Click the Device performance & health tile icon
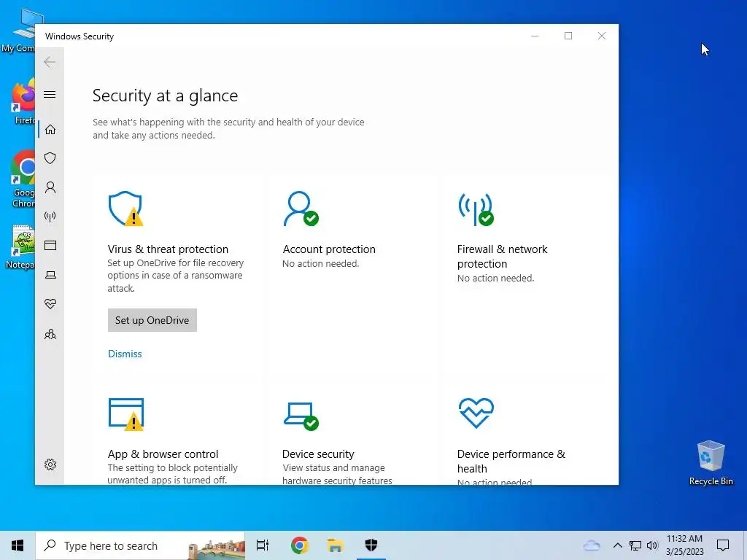Image resolution: width=747 pixels, height=560 pixels. click(x=476, y=413)
